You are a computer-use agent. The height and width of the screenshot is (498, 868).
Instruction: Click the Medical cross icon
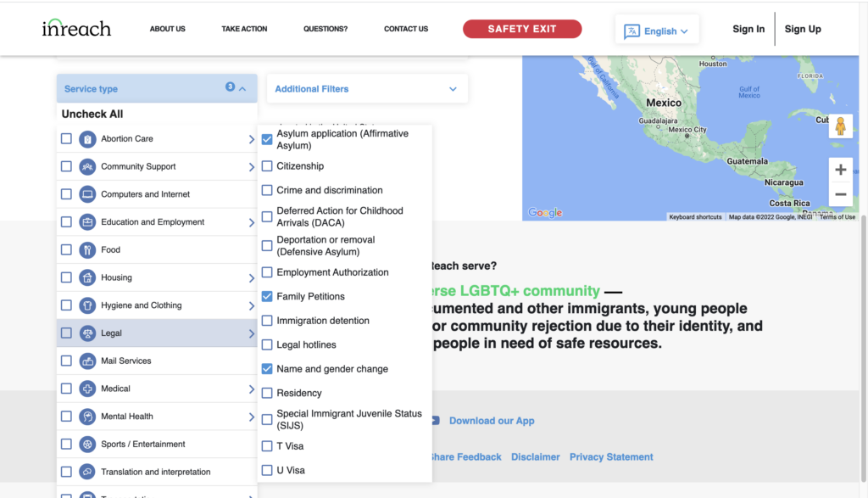[x=87, y=389]
